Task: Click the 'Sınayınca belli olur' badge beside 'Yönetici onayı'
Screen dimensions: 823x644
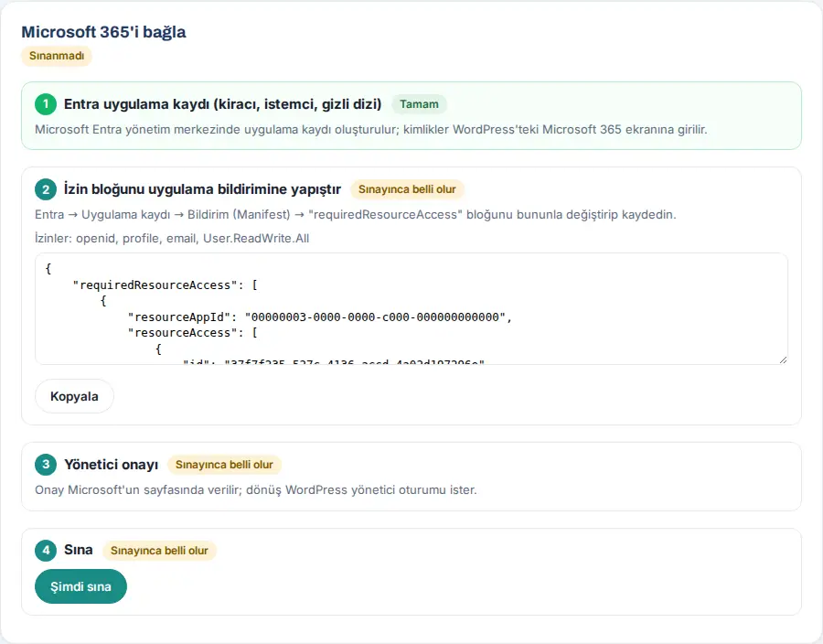Action: [224, 465]
